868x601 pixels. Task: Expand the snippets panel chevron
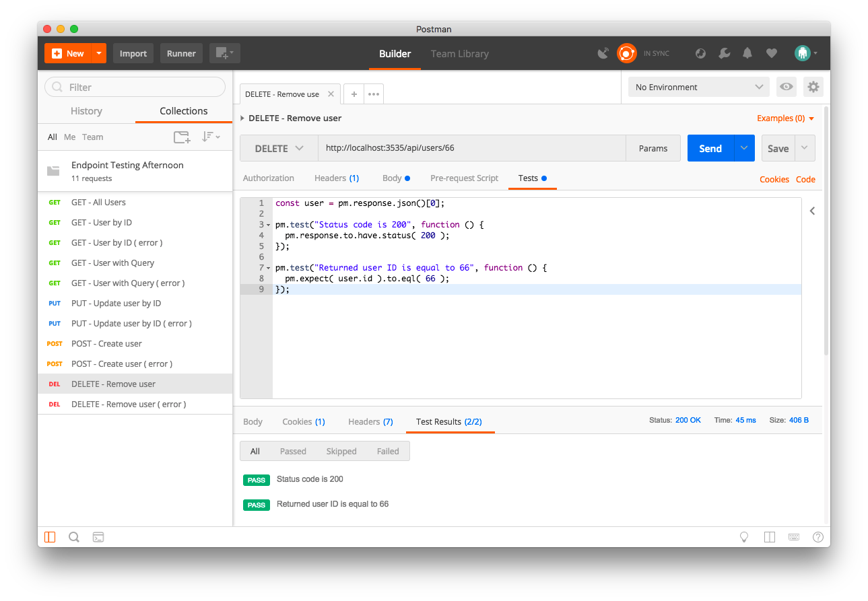[x=812, y=211]
